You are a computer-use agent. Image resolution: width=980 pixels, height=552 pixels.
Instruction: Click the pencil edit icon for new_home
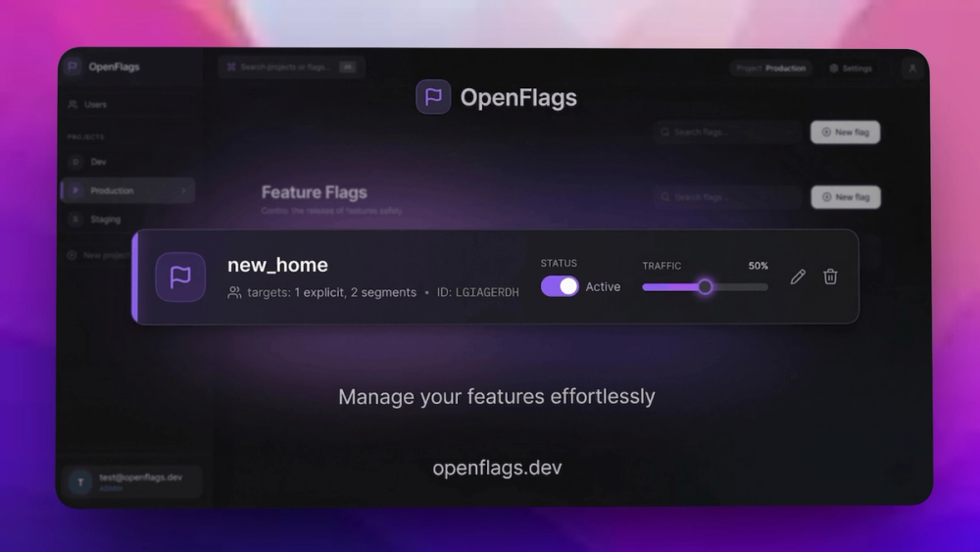coord(798,276)
